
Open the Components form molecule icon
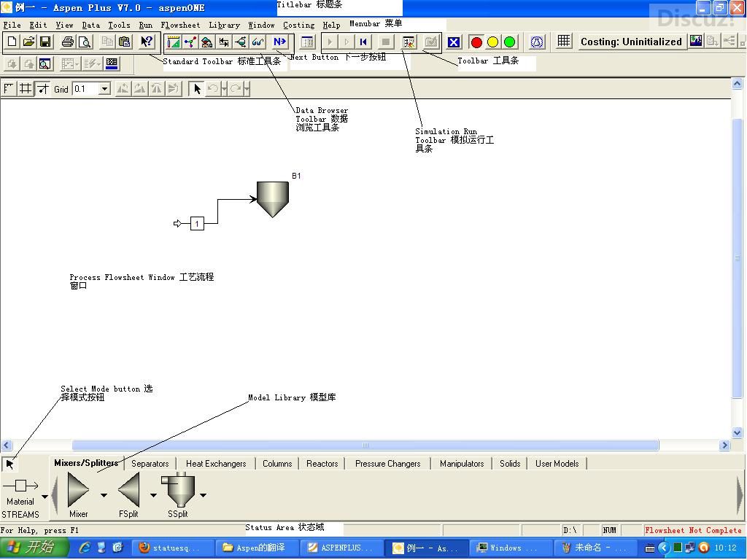click(x=190, y=42)
